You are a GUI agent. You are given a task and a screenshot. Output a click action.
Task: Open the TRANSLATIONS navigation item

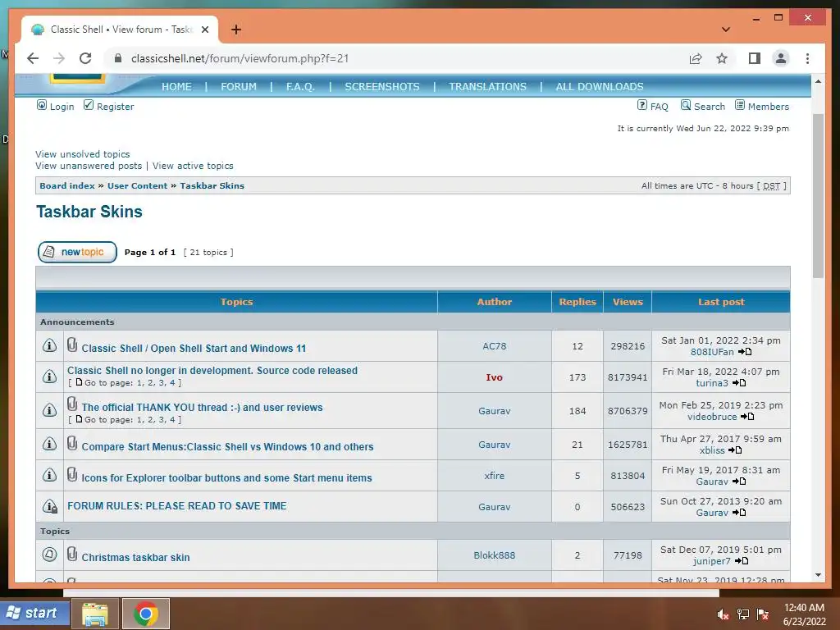tap(487, 87)
